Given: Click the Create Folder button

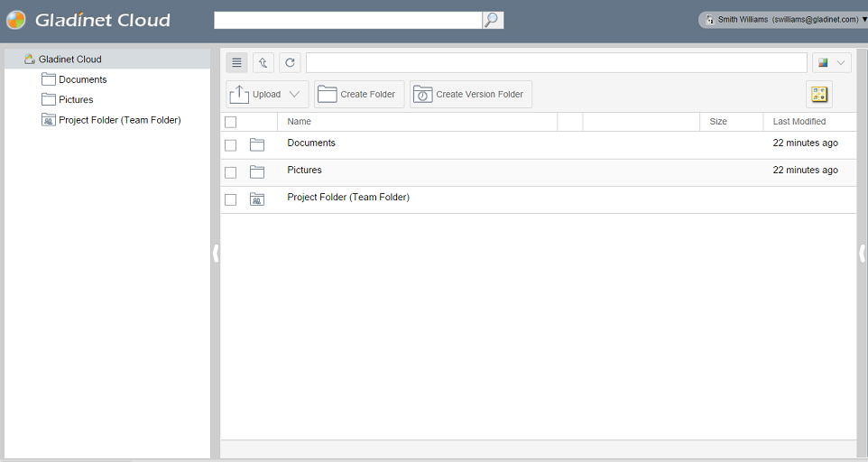Looking at the screenshot, I should click(x=359, y=94).
